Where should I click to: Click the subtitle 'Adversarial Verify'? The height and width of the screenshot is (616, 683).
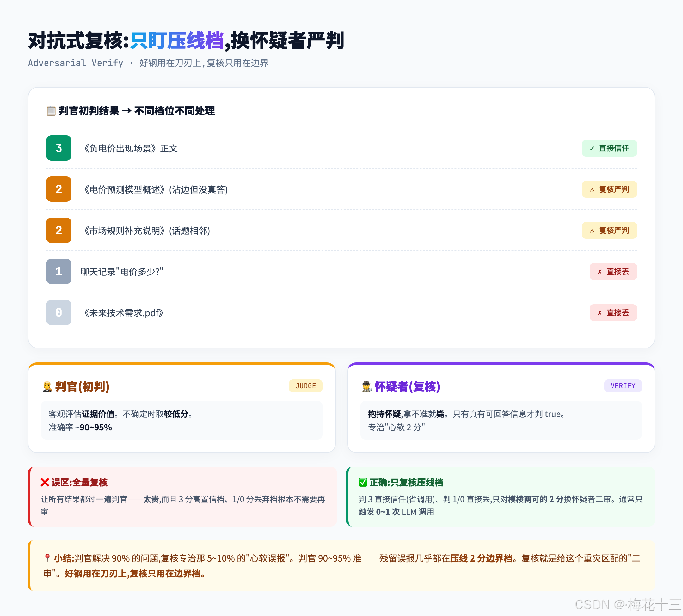[x=76, y=63]
